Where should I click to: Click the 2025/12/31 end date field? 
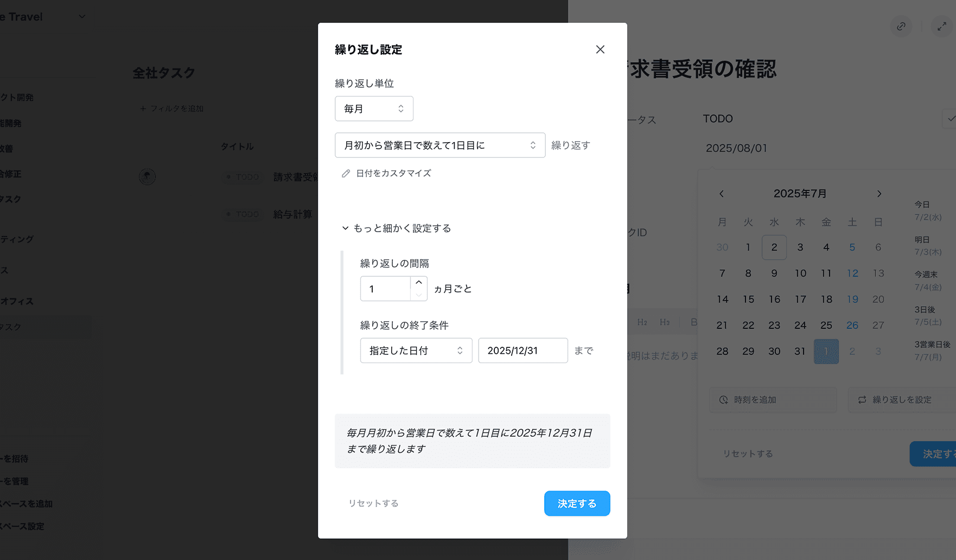click(522, 351)
